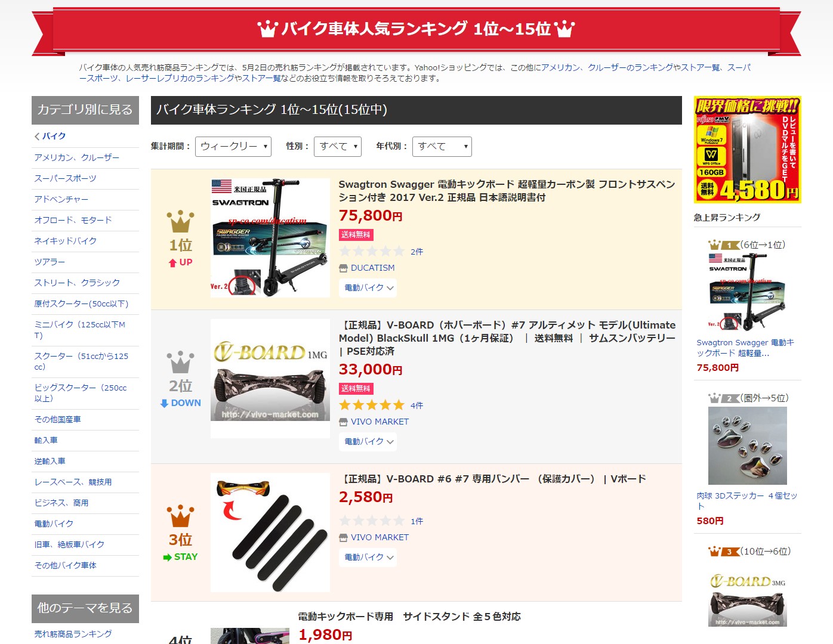Open the 4件 reviews link for V-BOARD #7

pos(416,406)
